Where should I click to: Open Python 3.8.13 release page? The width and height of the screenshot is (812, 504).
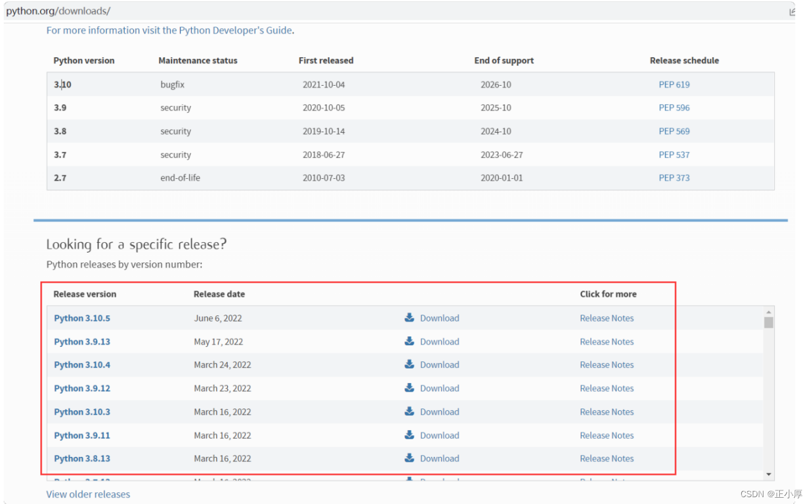click(x=82, y=459)
